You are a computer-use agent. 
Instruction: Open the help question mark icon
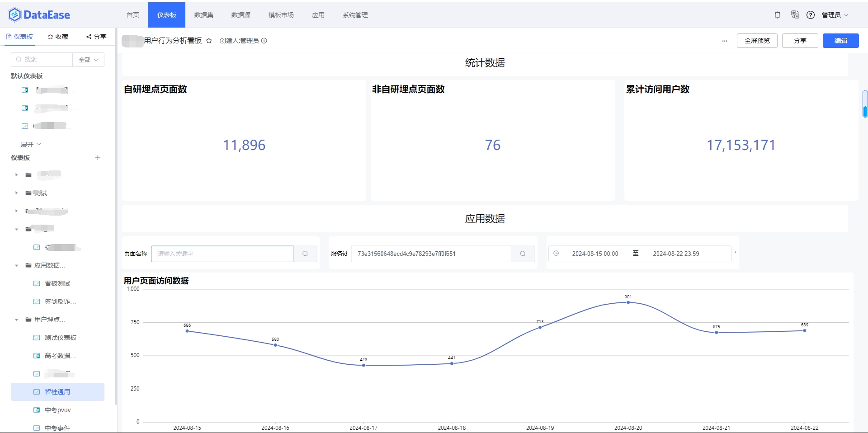pos(811,15)
